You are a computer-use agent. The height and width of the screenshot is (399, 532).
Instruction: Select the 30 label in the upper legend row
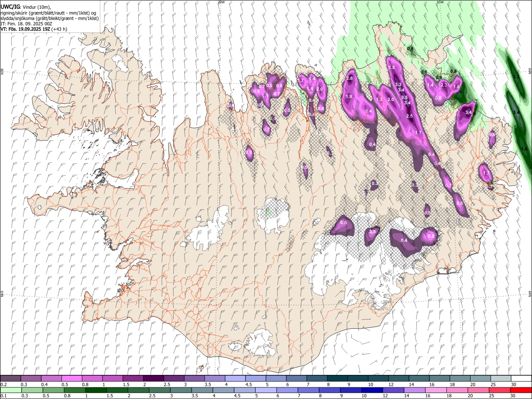tap(514, 384)
